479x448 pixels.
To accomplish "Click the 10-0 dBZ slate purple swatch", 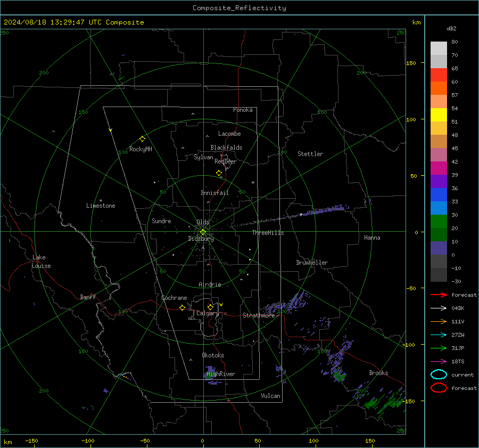I will pos(439,248).
